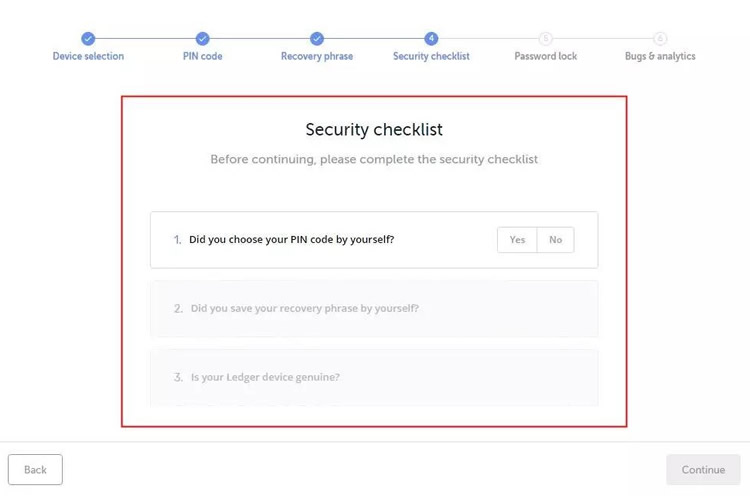Click the Device selection checkmark step icon

pos(88,39)
